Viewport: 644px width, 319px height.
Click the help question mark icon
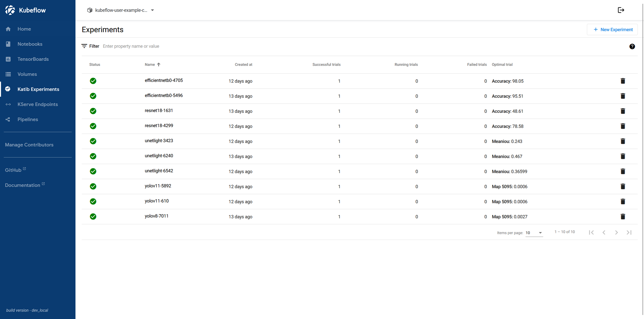click(632, 46)
